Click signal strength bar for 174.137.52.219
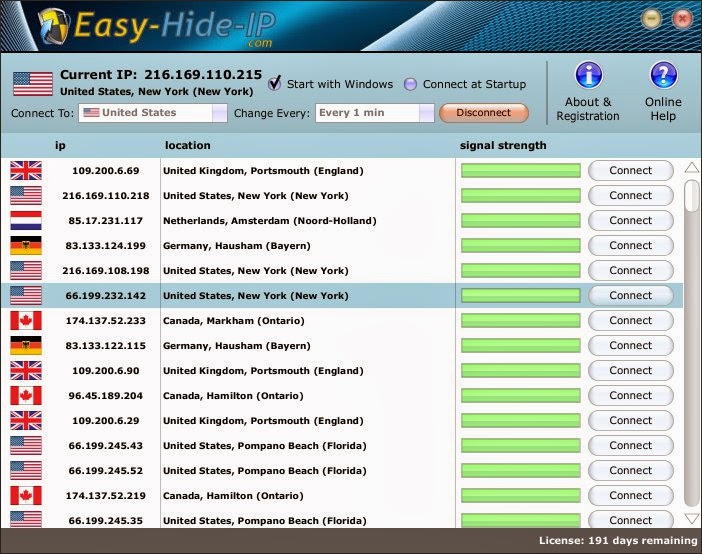The height and width of the screenshot is (554, 702). point(521,496)
